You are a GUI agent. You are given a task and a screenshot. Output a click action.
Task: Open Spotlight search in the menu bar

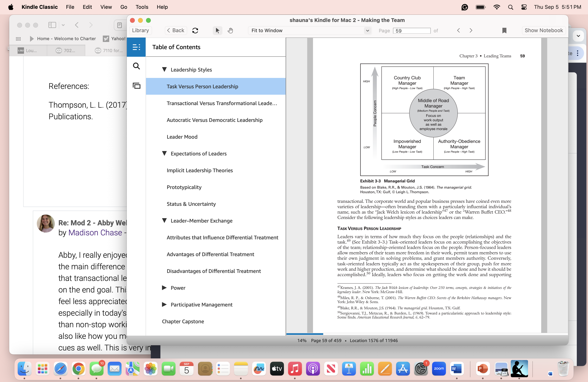510,7
